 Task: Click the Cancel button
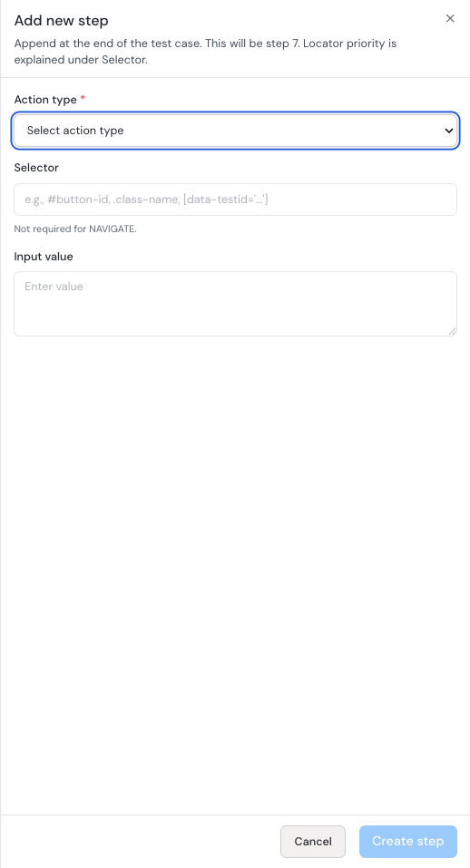313,842
